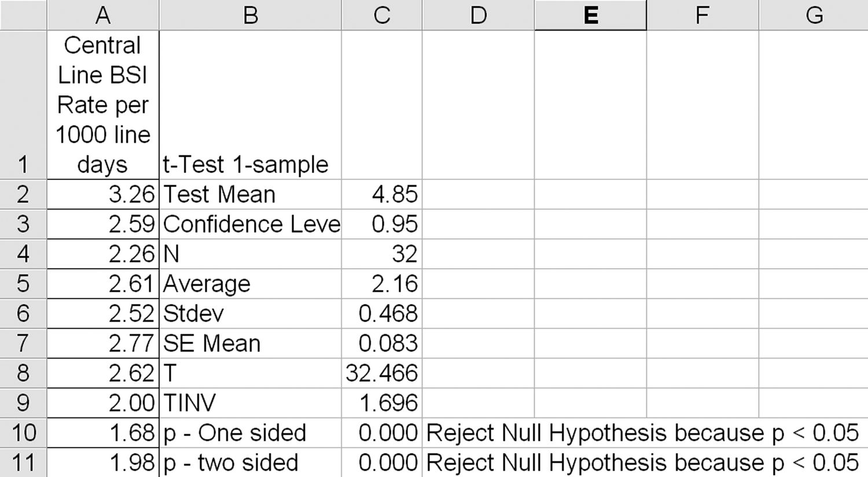Select the Stdev value 0.468
Image resolution: width=868 pixels, height=477 pixels.
coord(382,314)
